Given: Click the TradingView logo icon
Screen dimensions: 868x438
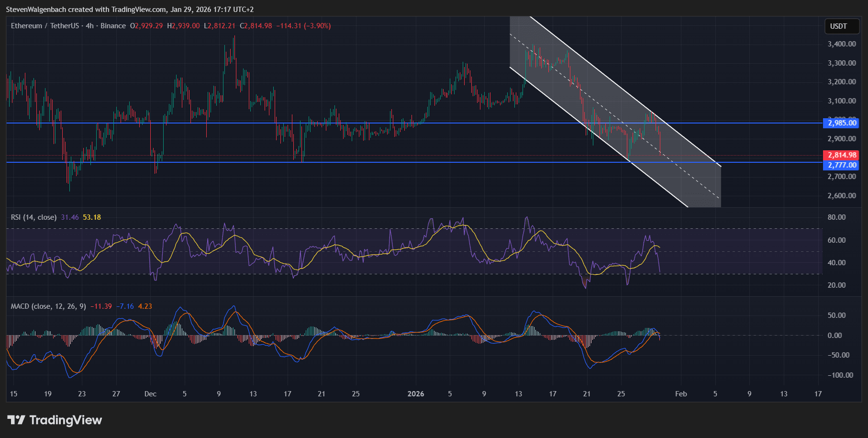Looking at the screenshot, I should coord(16,420).
